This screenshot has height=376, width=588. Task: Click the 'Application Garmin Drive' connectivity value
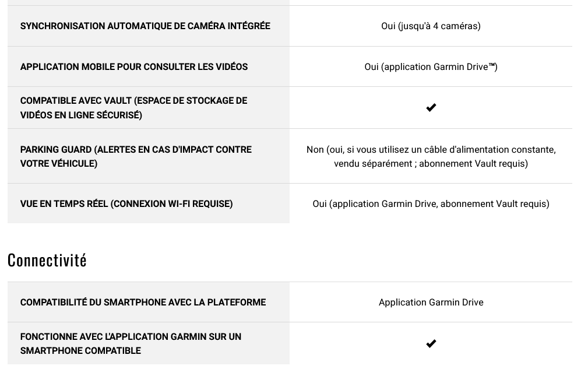click(431, 302)
